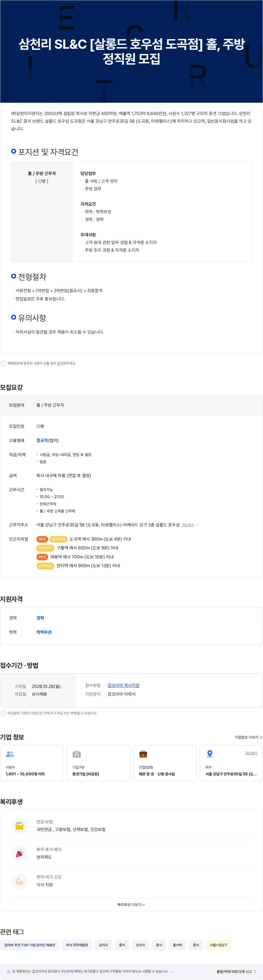Select the 잡아바 추천 TOP 기업 온라인 채용관 tag
The image size is (263, 980).
30,945
